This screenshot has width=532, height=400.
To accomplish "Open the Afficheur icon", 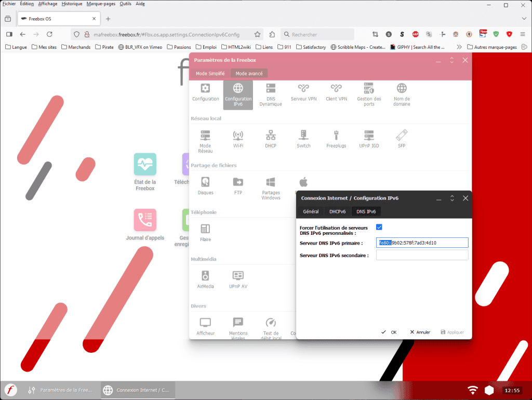I will (205, 326).
